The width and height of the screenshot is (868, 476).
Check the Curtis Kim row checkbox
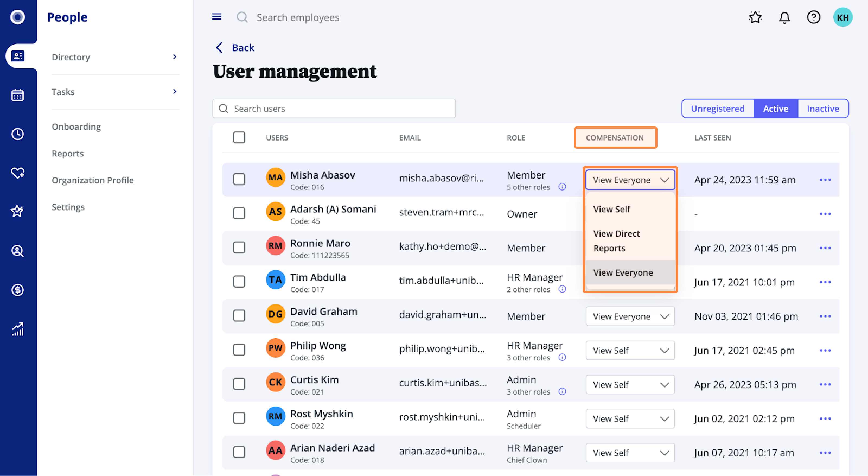tap(239, 384)
